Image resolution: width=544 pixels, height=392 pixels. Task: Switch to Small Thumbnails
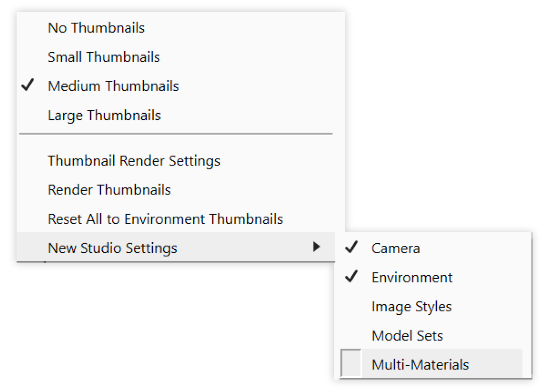[x=104, y=57]
